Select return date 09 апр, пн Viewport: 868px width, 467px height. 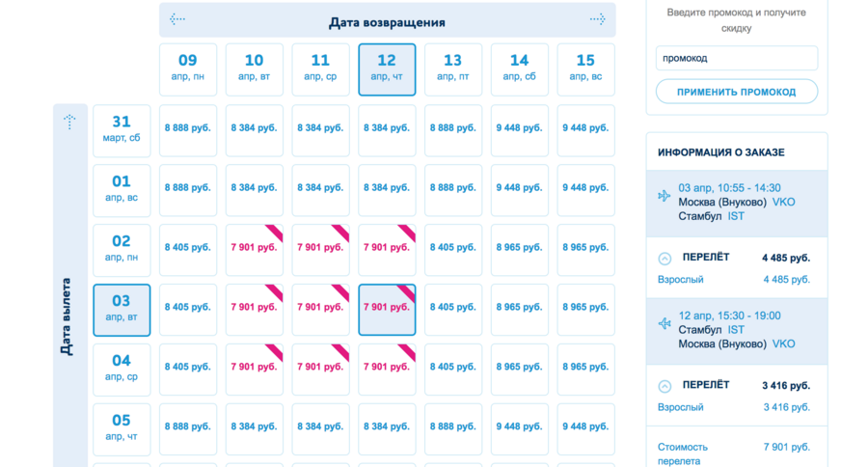(188, 69)
